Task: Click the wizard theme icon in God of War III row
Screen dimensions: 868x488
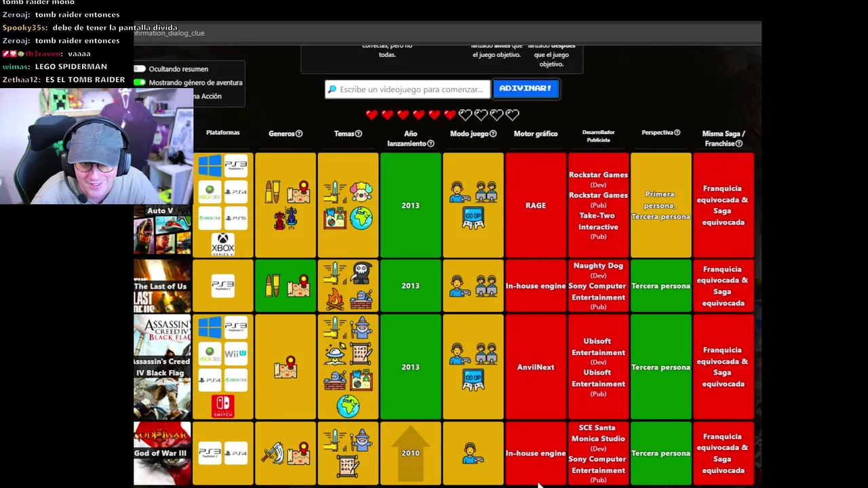Action: [x=361, y=440]
